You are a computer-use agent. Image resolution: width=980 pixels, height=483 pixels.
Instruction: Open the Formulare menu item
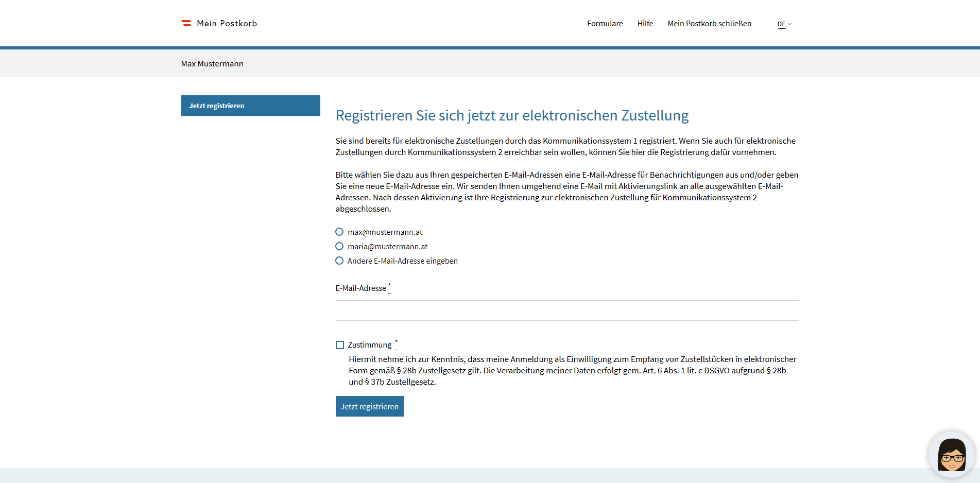tap(605, 24)
